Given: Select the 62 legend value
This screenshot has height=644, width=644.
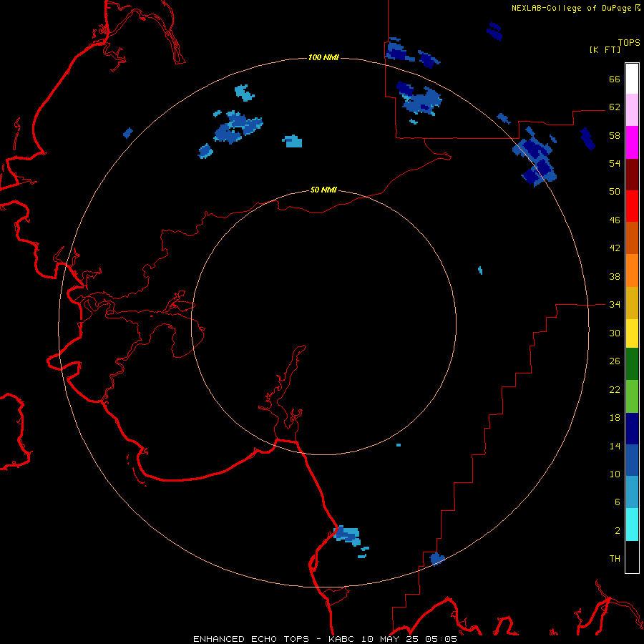Looking at the screenshot, I should pyautogui.click(x=615, y=107).
